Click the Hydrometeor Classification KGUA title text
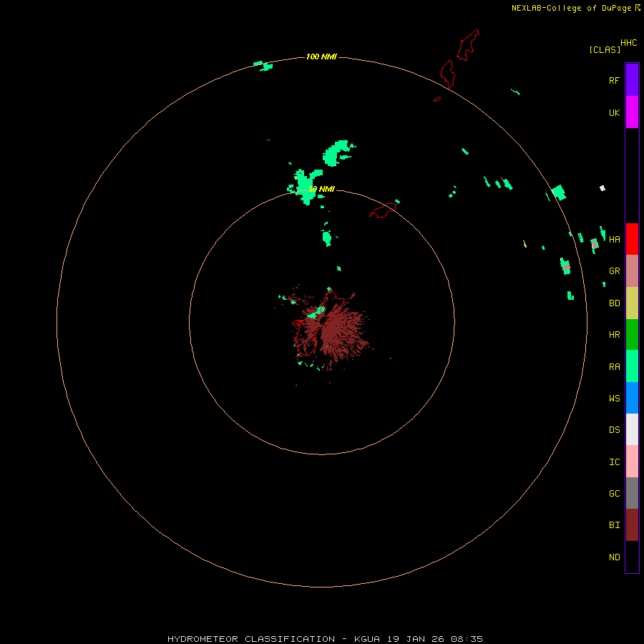Image resolution: width=644 pixels, height=644 pixels. 326,639
